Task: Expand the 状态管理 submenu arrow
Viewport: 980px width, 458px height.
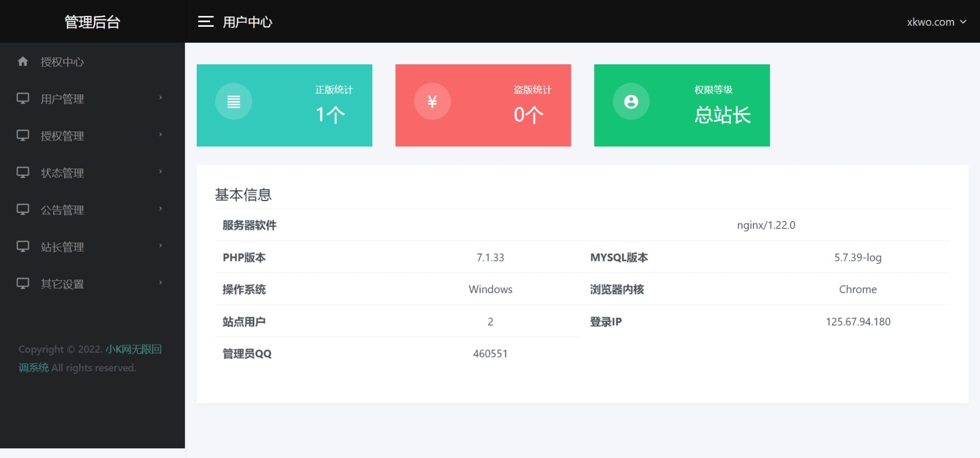Action: coord(160,172)
